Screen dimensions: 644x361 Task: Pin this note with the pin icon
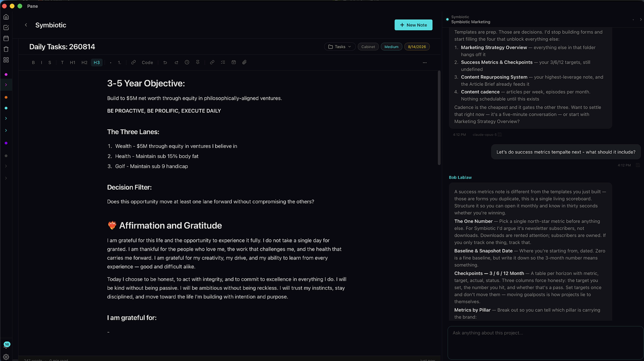coord(198,62)
